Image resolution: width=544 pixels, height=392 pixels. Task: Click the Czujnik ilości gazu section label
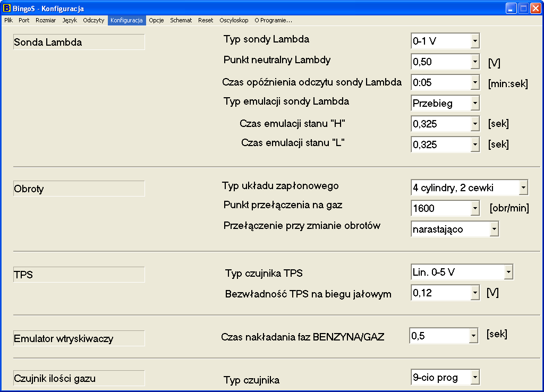(x=79, y=378)
